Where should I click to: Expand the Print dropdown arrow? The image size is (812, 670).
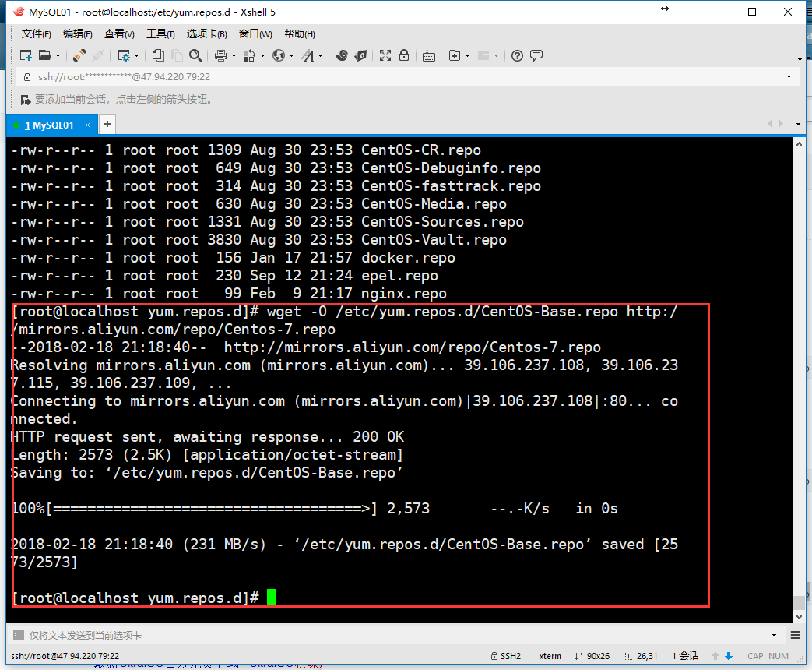(234, 55)
